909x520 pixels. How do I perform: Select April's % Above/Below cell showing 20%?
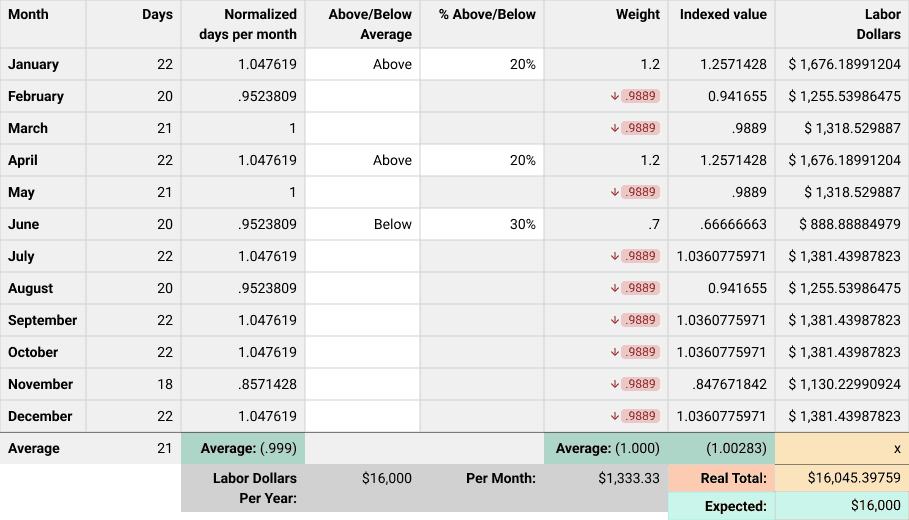(482, 160)
